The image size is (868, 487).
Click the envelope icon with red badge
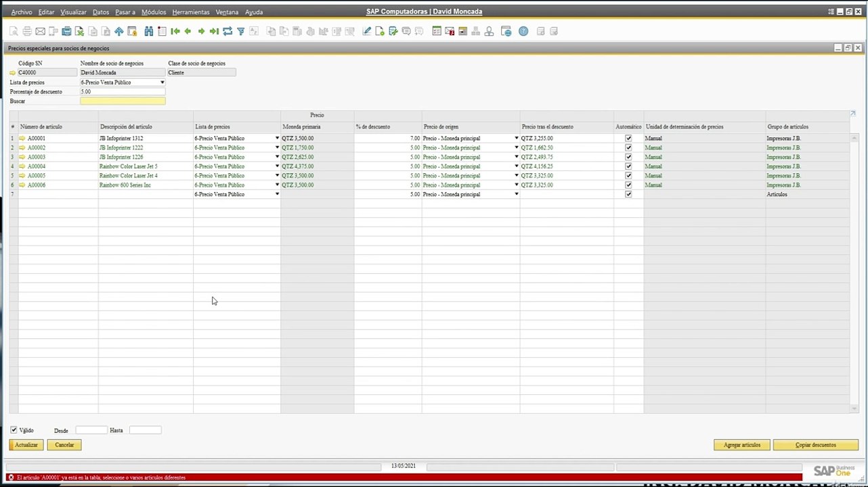coord(450,31)
